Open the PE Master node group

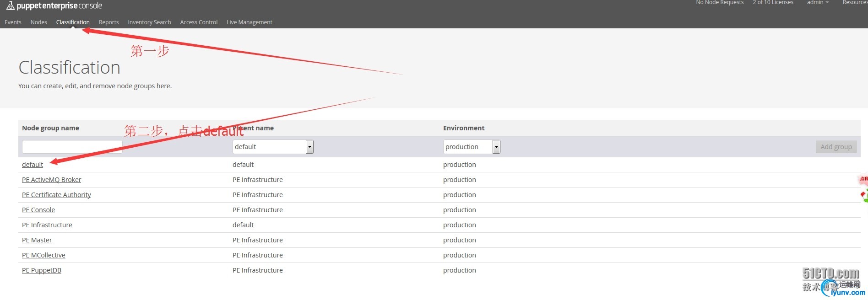[37, 240]
